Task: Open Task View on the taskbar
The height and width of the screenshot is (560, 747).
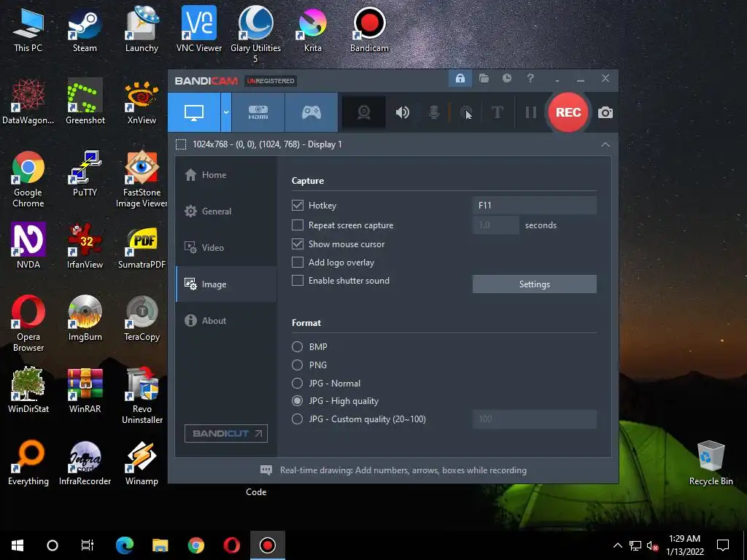Action: 88,545
